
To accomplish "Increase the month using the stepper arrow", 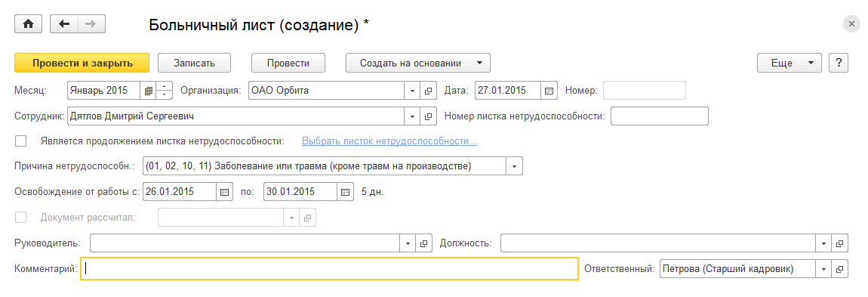I will 165,86.
